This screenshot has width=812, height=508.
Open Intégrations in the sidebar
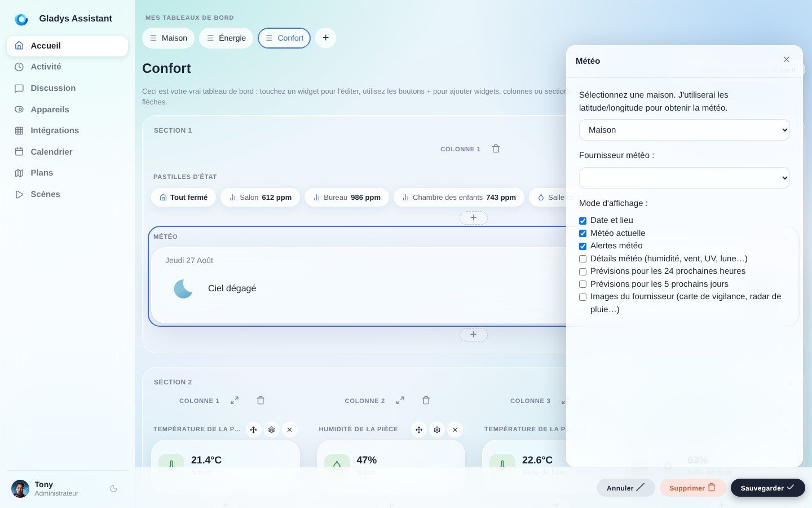[x=67, y=130]
